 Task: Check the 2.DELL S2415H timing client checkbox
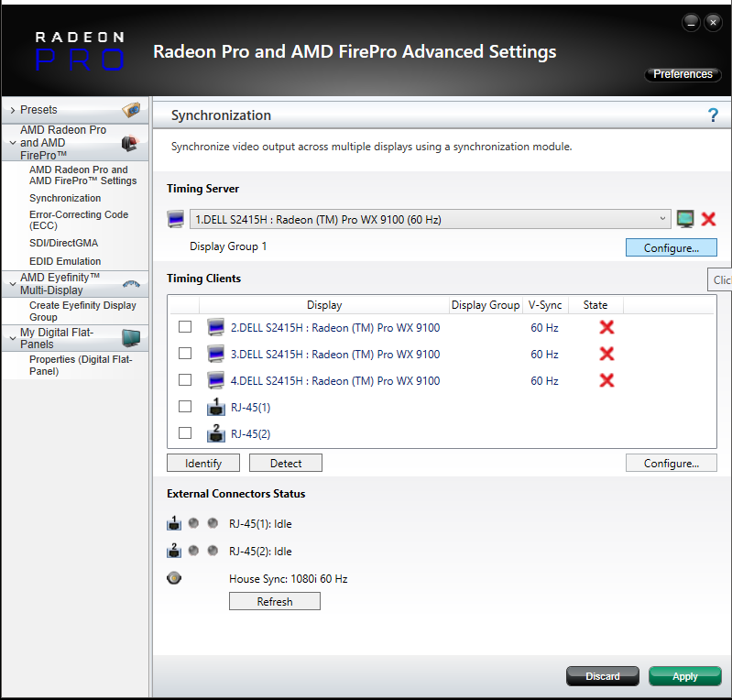tap(185, 326)
